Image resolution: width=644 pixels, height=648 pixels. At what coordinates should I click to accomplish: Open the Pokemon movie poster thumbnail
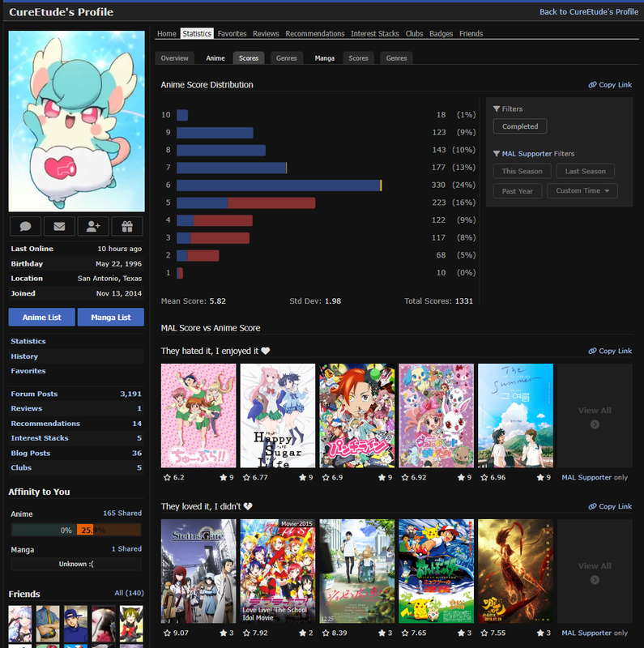click(436, 571)
